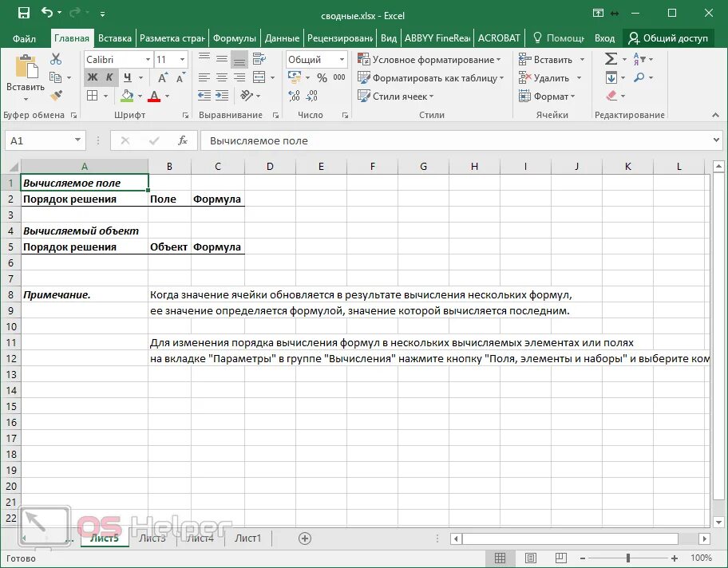Increase indent in the cell

pyautogui.click(x=221, y=96)
